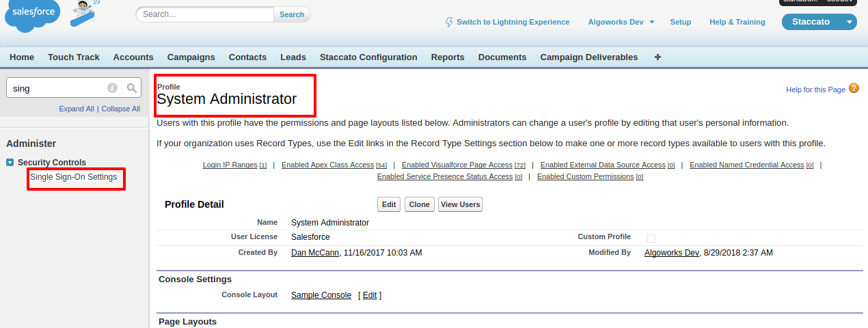The height and width of the screenshot is (328, 868).
Task: Click the Clone button
Action: click(420, 204)
